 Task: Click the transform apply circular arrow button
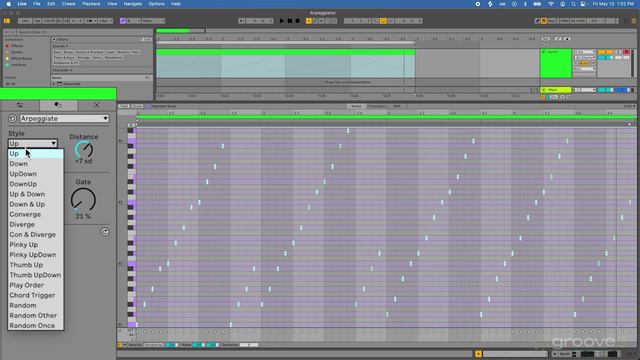click(x=105, y=232)
